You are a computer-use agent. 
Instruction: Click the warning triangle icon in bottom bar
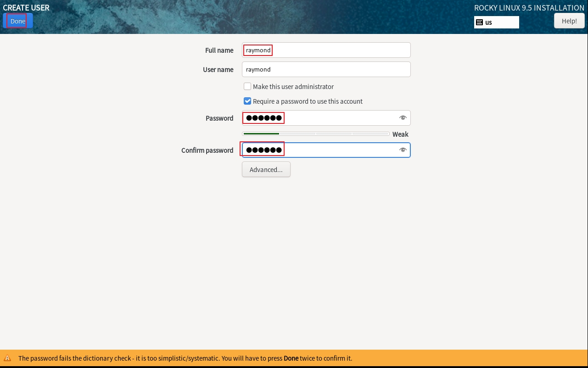(7, 358)
